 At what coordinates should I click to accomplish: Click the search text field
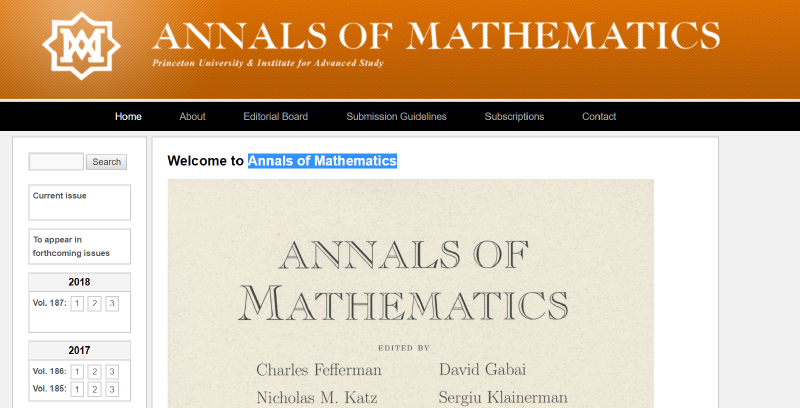tap(56, 162)
